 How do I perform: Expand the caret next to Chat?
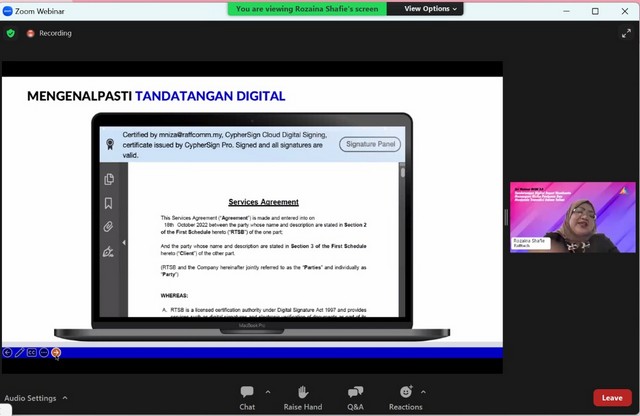pyautogui.click(x=264, y=392)
